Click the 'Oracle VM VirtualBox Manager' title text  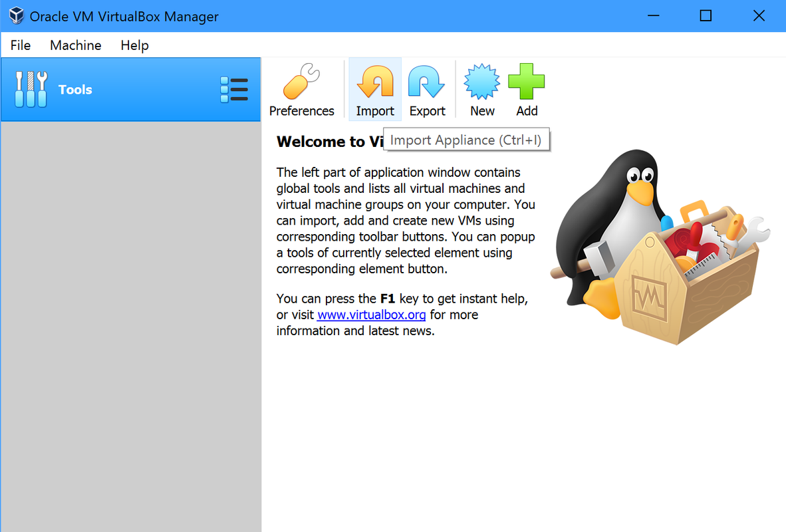(x=124, y=17)
